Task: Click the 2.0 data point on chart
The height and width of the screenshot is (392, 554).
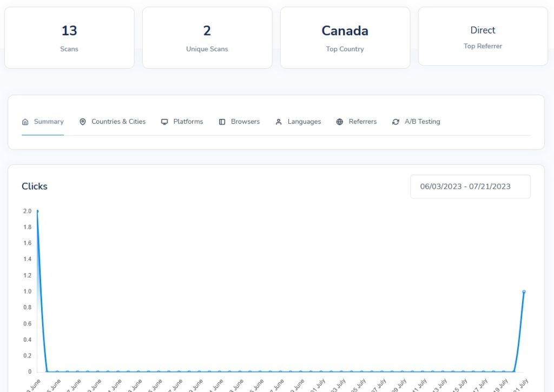Action: pos(37,211)
